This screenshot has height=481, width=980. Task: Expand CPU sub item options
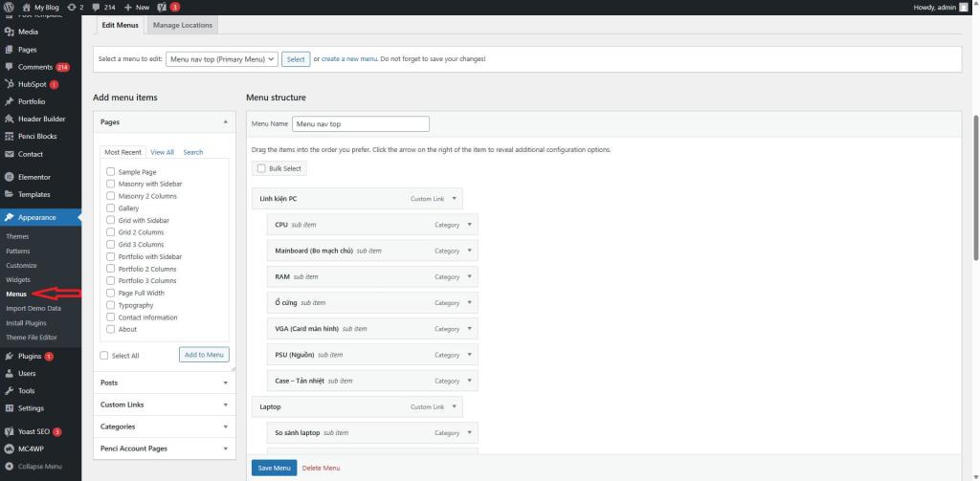pyautogui.click(x=469, y=225)
